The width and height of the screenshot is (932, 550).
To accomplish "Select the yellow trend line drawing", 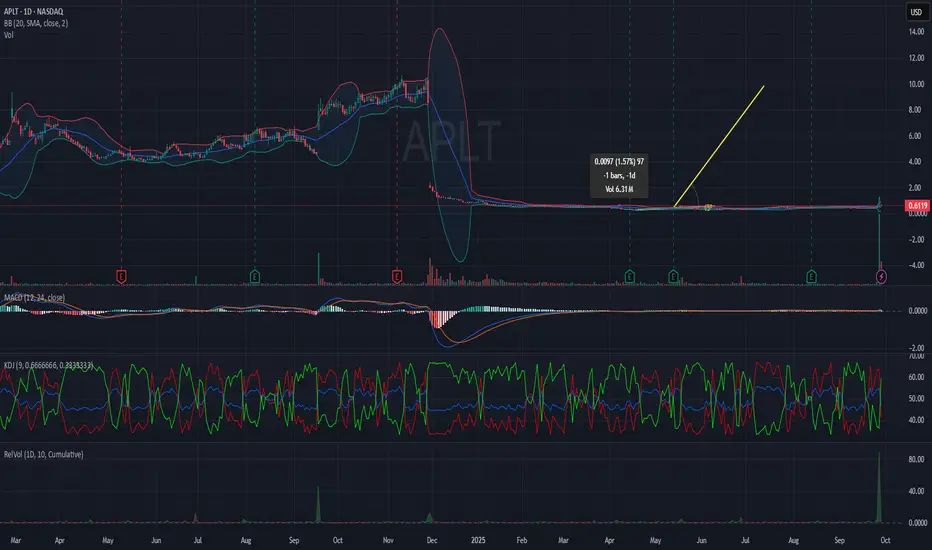I will pyautogui.click(x=719, y=146).
